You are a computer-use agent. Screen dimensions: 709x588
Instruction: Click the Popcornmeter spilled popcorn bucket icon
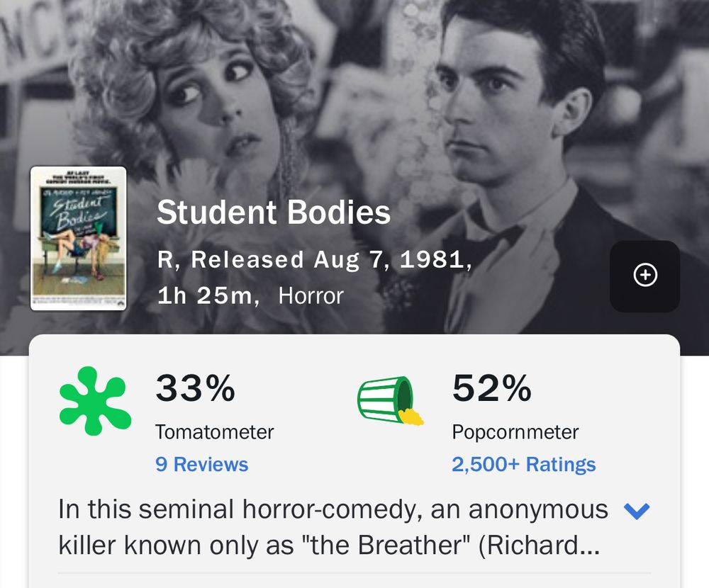[389, 400]
